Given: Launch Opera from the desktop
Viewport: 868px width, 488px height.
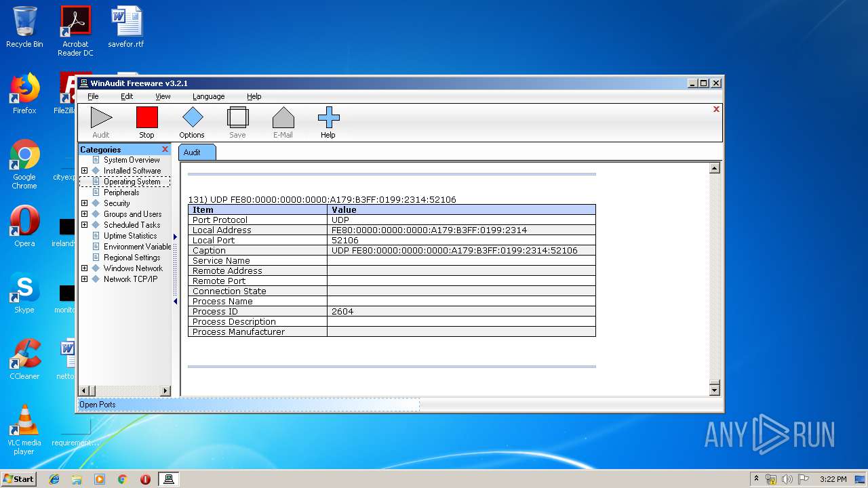Looking at the screenshot, I should 24,226.
